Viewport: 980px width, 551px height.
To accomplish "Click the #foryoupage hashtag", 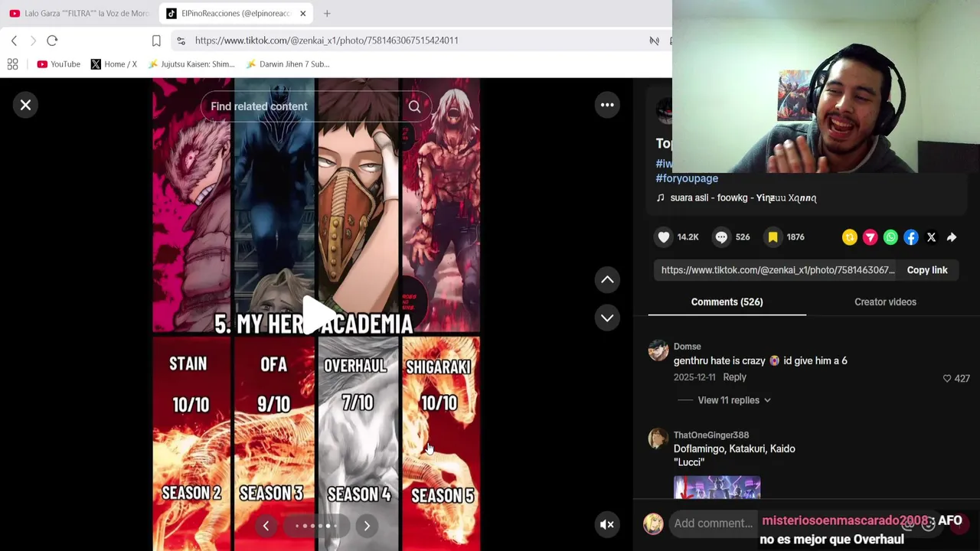I will point(687,178).
